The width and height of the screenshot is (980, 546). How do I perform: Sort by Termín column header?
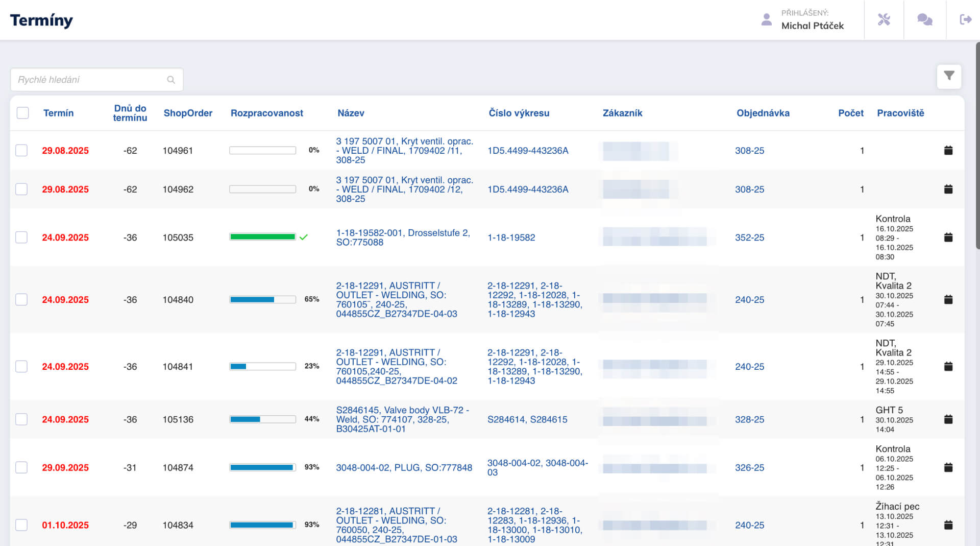[x=58, y=113]
